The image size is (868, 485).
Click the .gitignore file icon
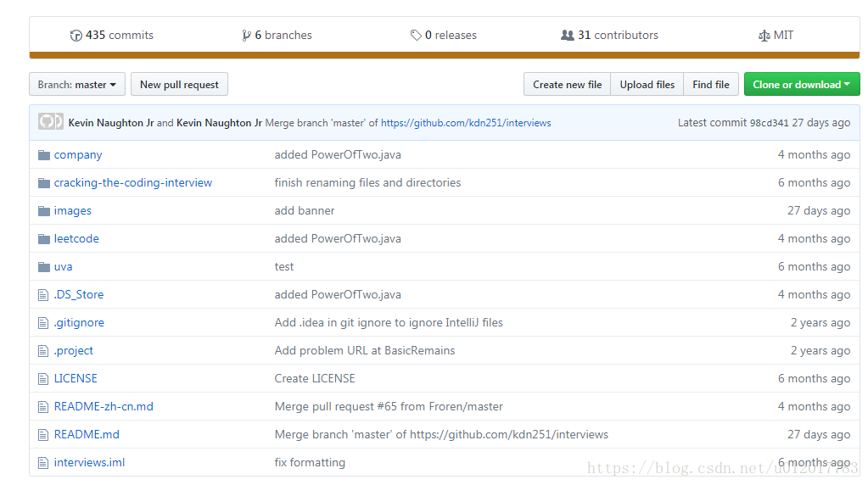pos(43,323)
